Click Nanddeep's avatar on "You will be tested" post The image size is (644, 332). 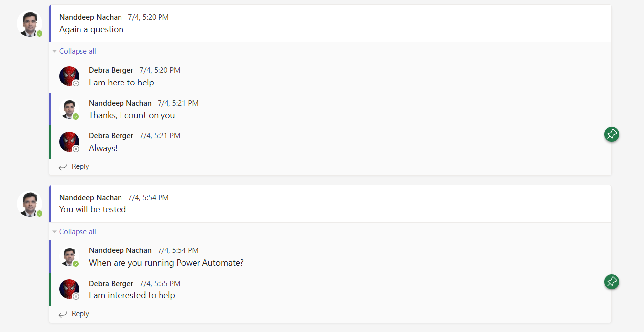(x=29, y=203)
